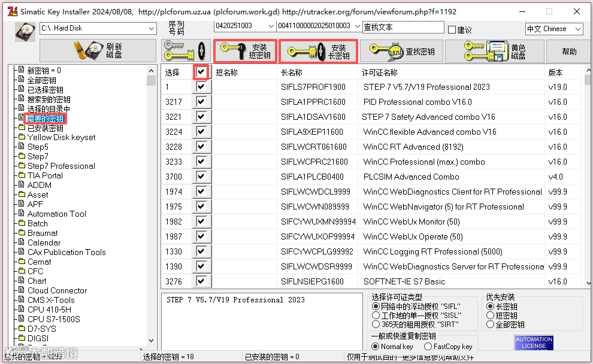Viewport: 593px width, 364px height.
Task: Open the C:\ Hard Disk drive dropdown
Action: [x=152, y=28]
